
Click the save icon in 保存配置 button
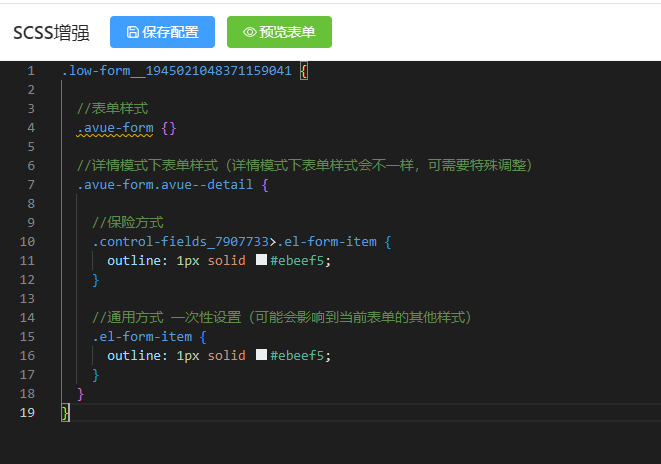(x=133, y=32)
